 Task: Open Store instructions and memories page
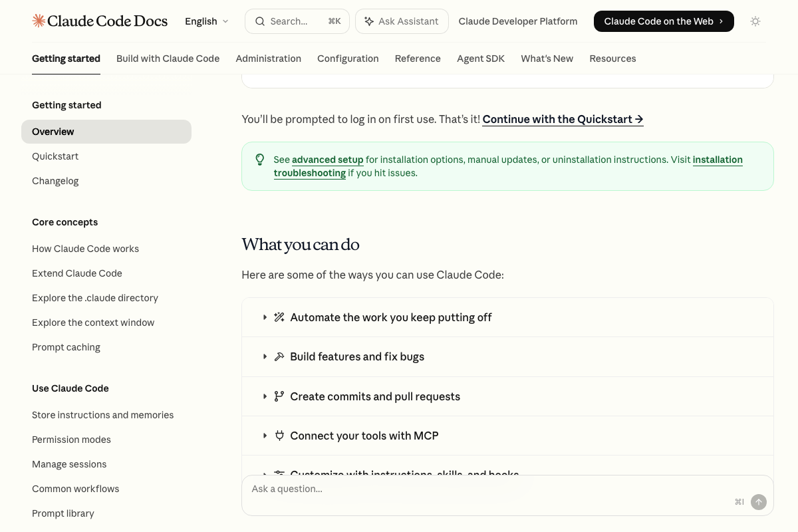click(x=102, y=415)
